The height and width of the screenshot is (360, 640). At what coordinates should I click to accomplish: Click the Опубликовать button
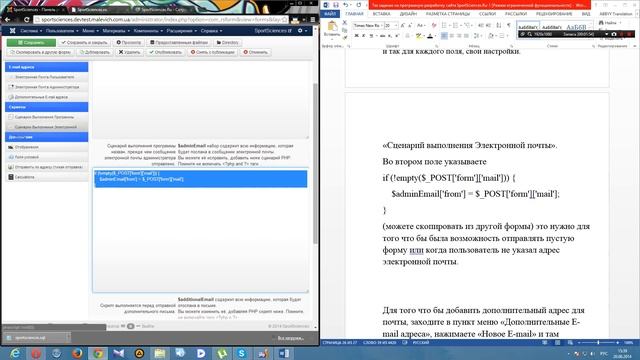165,52
